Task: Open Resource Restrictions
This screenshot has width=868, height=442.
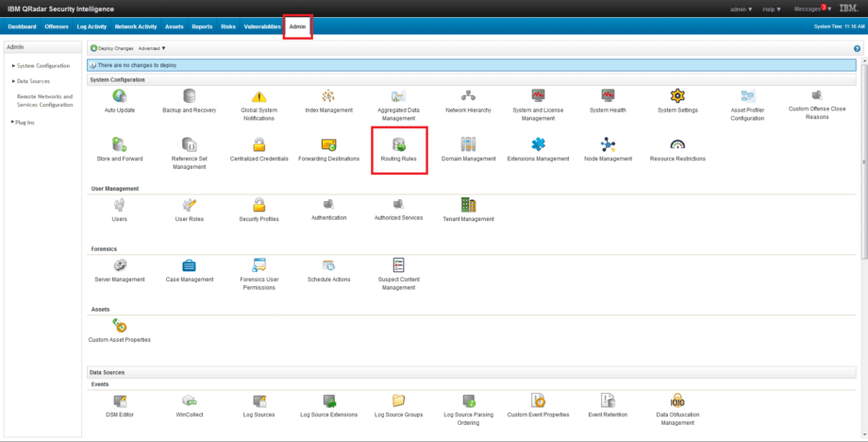Action: tap(677, 144)
